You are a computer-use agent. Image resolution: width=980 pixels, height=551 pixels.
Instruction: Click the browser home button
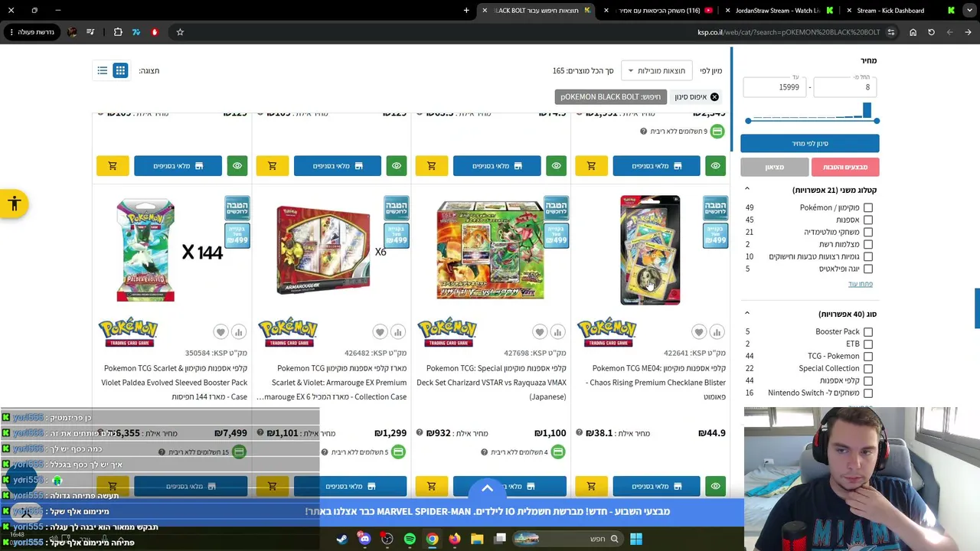point(913,32)
